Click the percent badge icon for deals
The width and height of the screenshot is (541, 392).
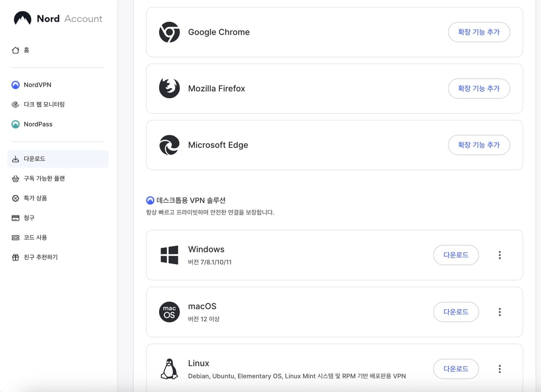pyautogui.click(x=15, y=199)
